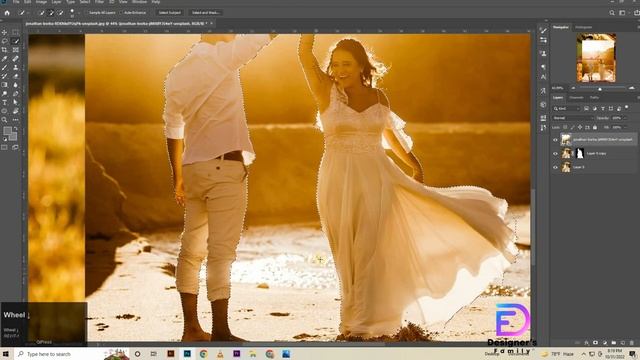Hide the Layer 0 layer
Screen dimensions: 640x360
pos(555,167)
